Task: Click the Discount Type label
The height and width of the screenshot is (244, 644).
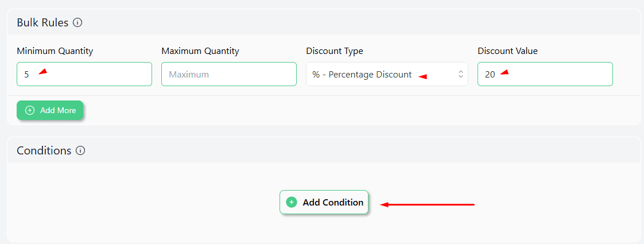Action: click(335, 51)
